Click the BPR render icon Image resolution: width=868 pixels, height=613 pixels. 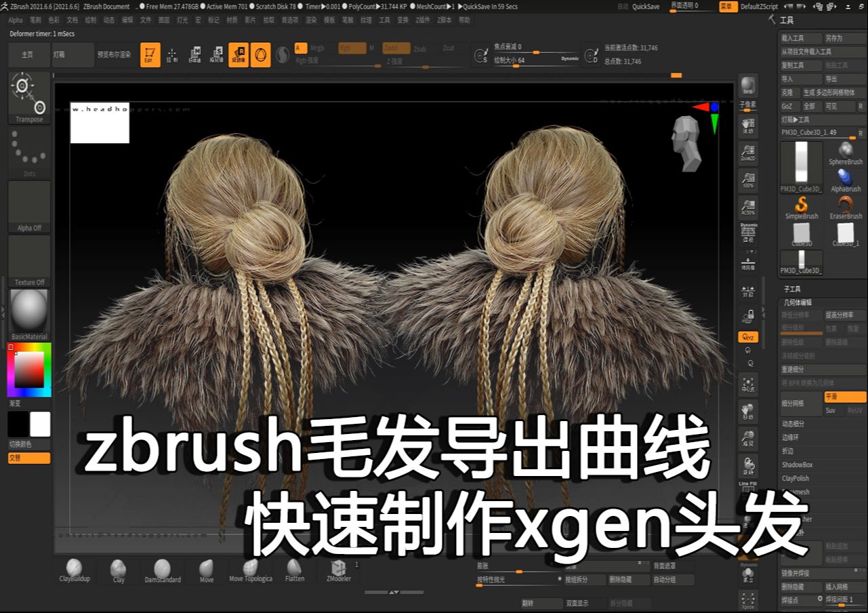748,85
